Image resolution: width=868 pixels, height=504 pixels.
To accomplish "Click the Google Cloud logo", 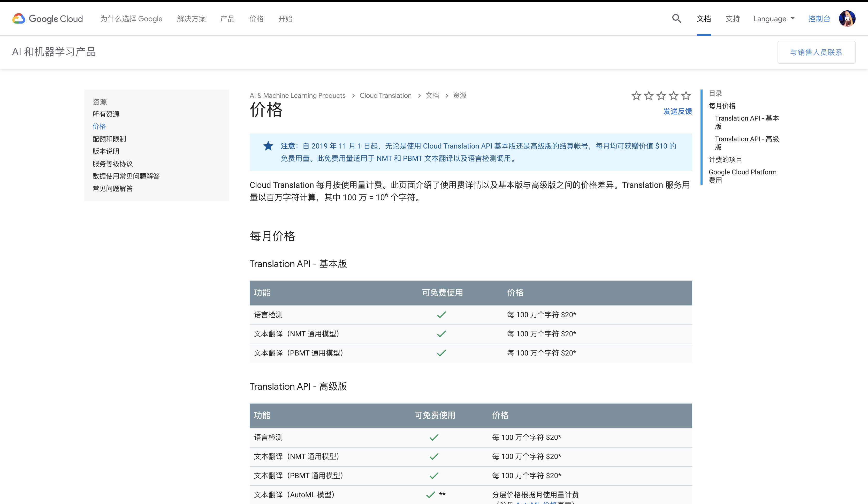I will tap(47, 19).
